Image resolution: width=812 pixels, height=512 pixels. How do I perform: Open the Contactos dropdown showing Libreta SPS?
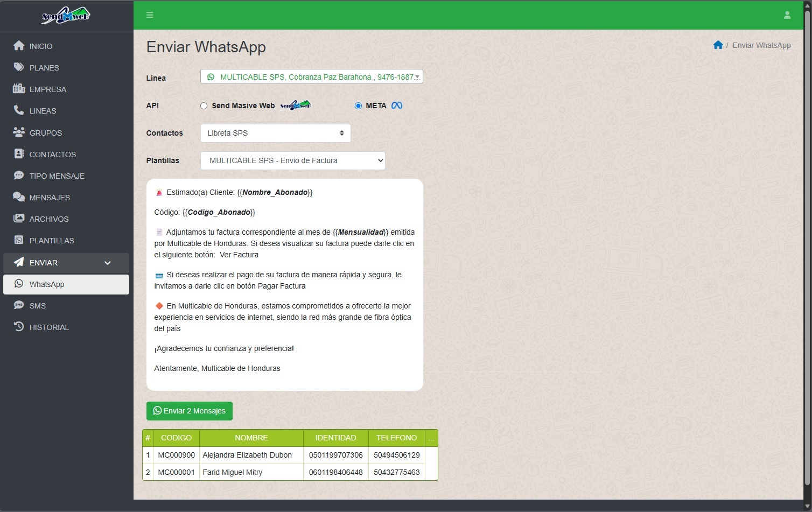(276, 133)
